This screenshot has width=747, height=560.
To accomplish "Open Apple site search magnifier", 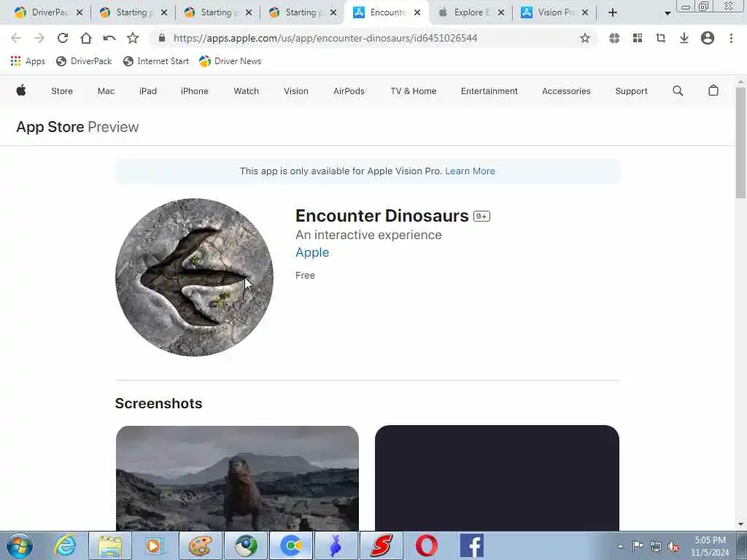I will click(678, 90).
